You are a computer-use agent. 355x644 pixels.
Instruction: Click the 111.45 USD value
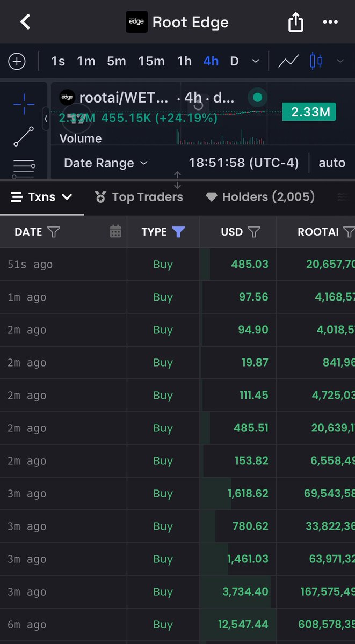pyautogui.click(x=254, y=395)
